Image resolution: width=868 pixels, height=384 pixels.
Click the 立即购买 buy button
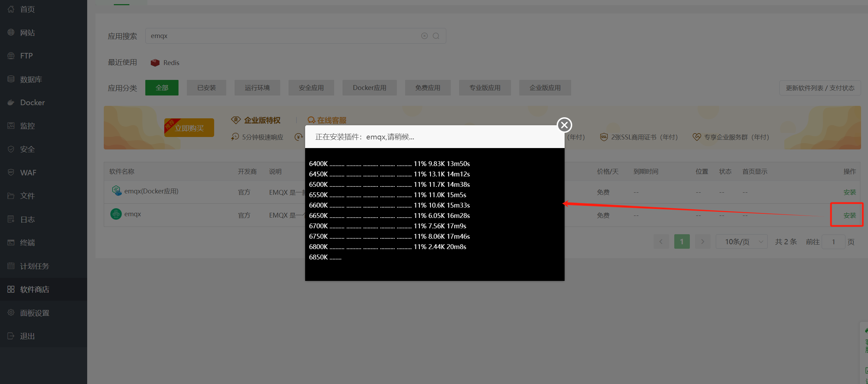tap(189, 128)
